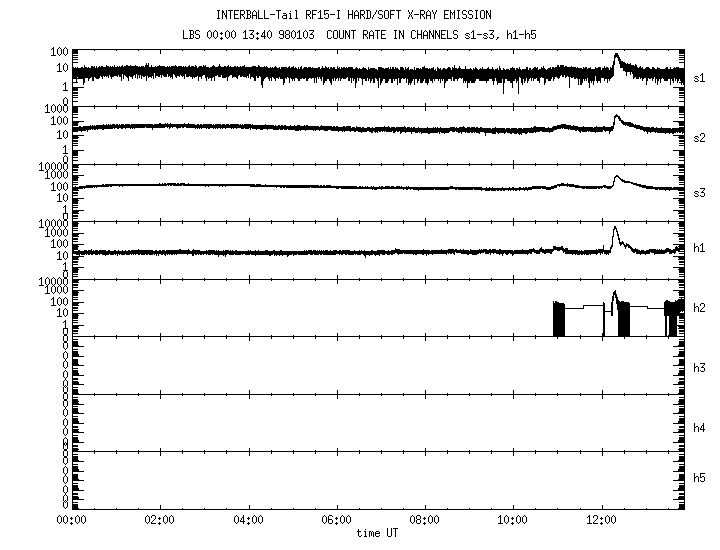Click the 00:00 time axis label
The height and width of the screenshot is (550, 720).
pos(71,520)
